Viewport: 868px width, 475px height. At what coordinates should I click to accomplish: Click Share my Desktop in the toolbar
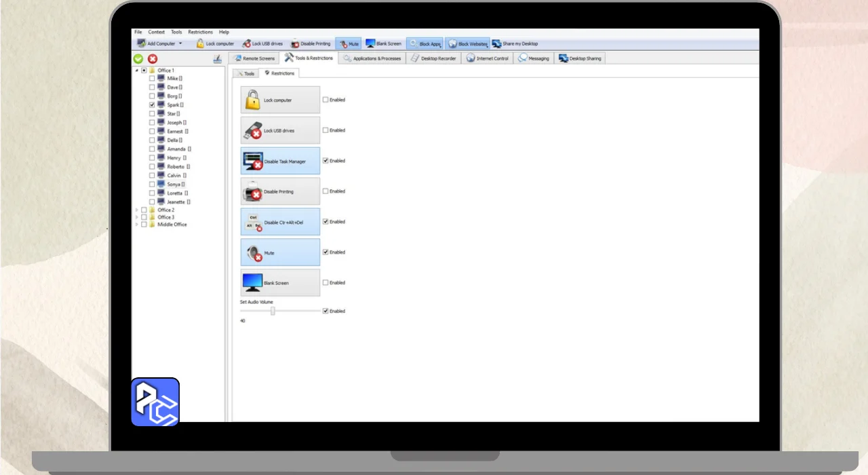(x=515, y=43)
